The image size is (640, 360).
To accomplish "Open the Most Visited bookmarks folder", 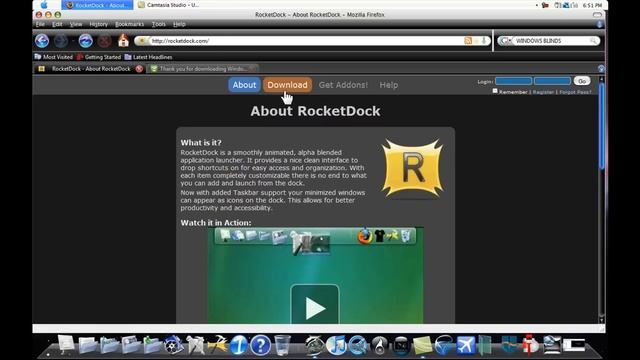I will click(53, 57).
